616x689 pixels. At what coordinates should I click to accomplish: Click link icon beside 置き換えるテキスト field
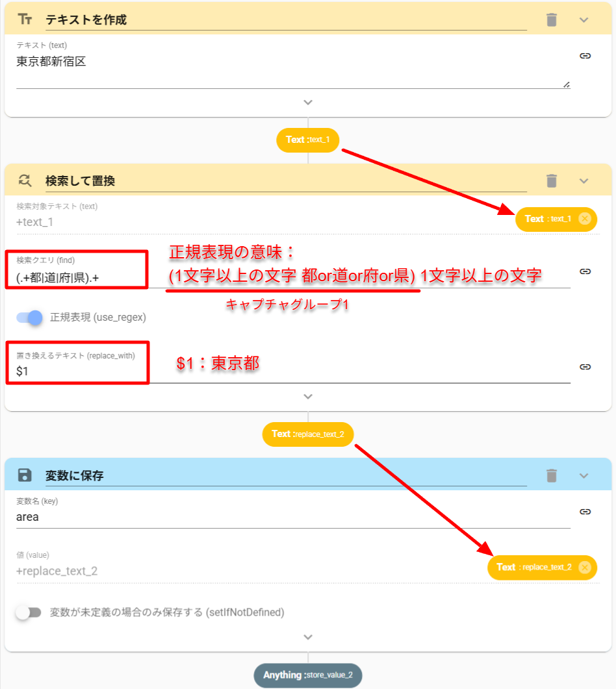(x=585, y=367)
